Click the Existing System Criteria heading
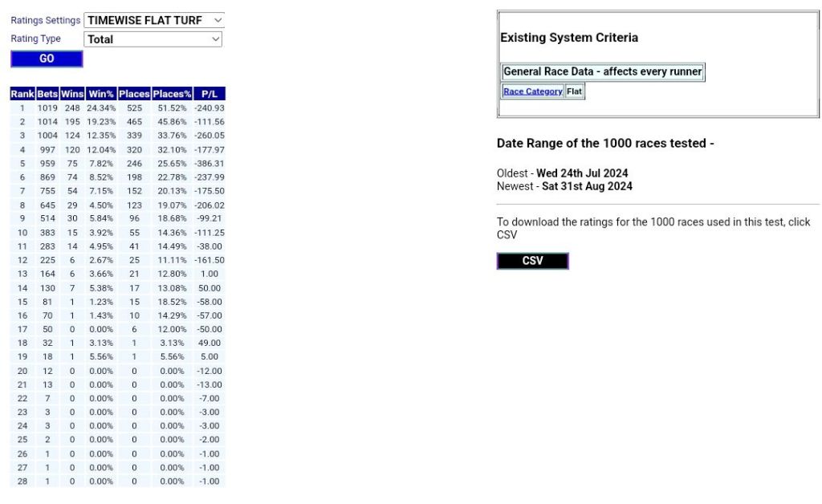Image resolution: width=822 pixels, height=504 pixels. pos(569,38)
